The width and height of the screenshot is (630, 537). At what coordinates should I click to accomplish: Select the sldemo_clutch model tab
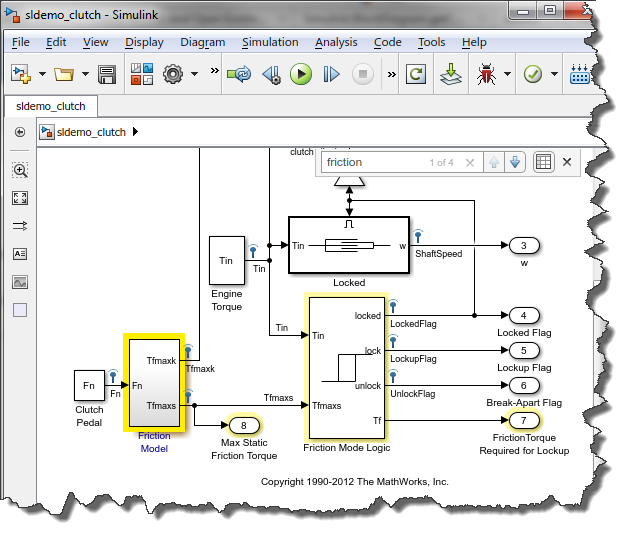[x=50, y=106]
